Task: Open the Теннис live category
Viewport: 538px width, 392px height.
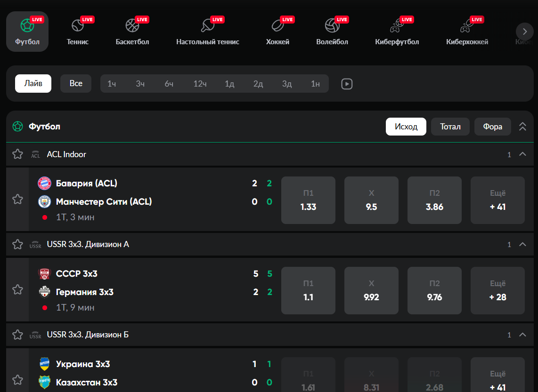Action: (78, 32)
